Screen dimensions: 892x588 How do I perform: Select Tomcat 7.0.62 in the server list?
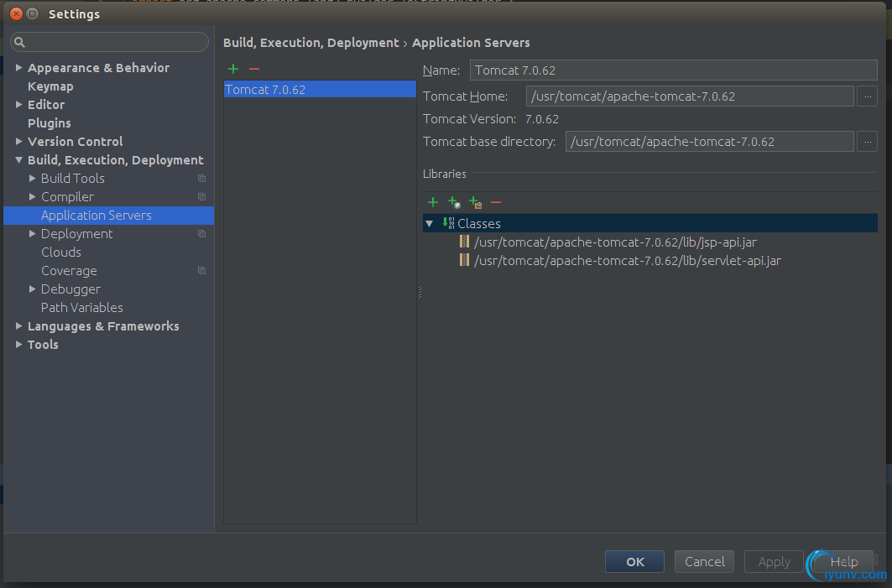[320, 89]
